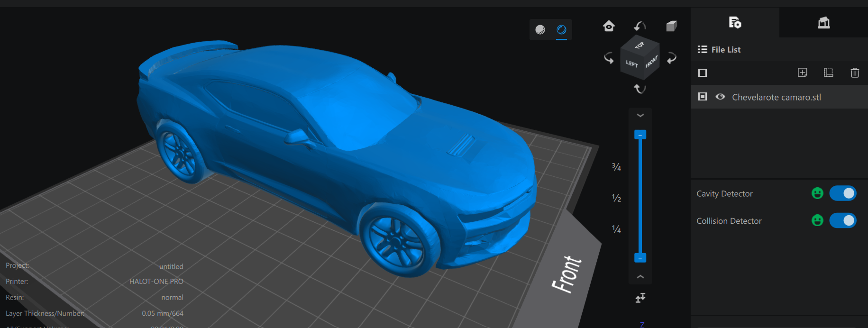Disable the Collision Detector switch
The image size is (868, 328).
click(843, 220)
